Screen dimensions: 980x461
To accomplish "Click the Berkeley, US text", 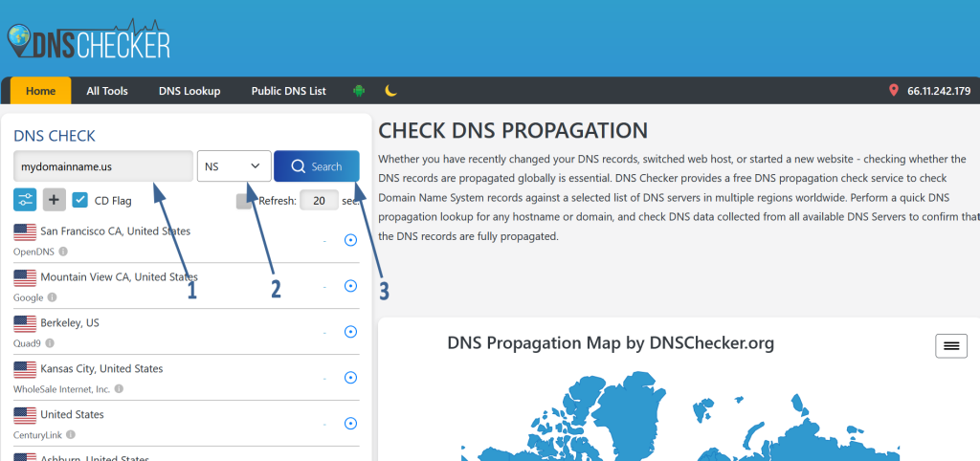I will [69, 323].
